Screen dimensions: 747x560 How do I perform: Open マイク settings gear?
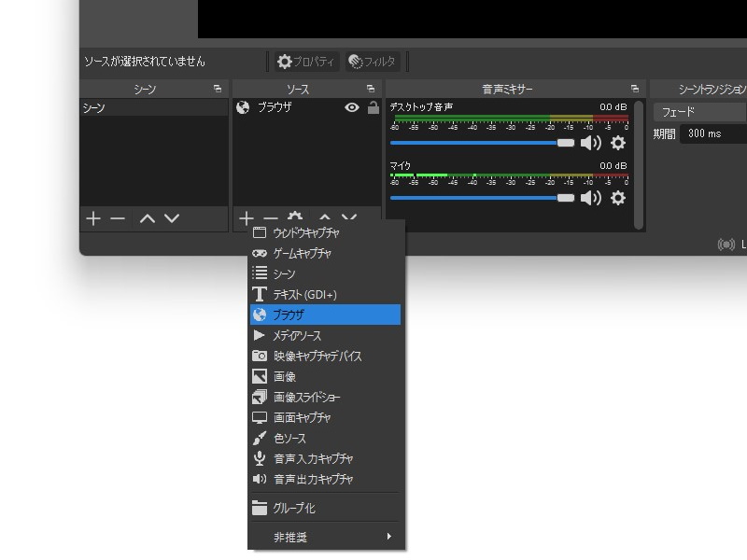618,198
